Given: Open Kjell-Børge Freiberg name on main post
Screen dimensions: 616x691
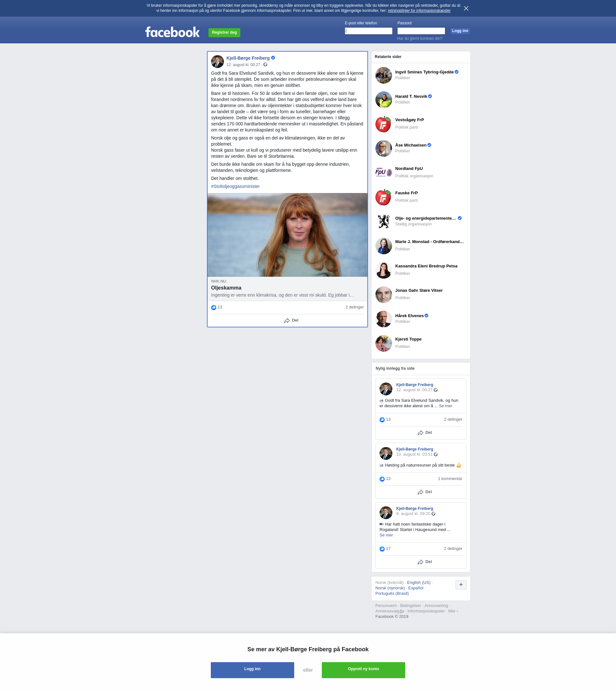Looking at the screenshot, I should (248, 58).
